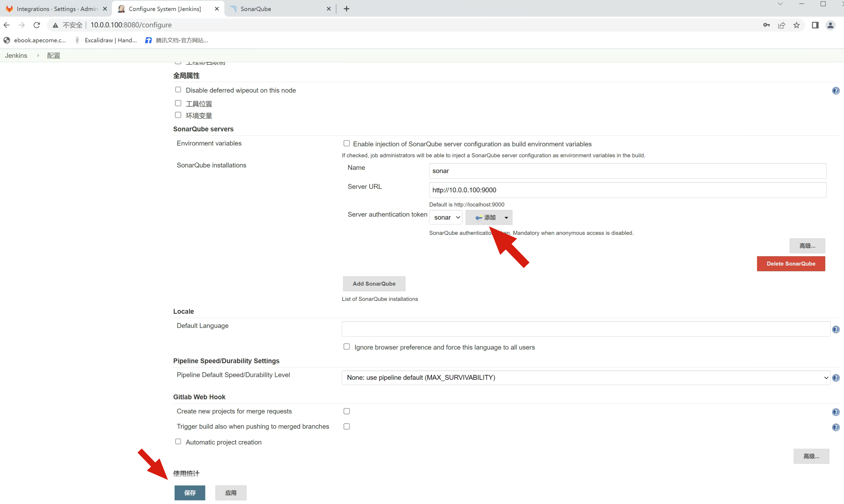Bookmark this page with the star icon
Viewport: 844px width, 504px height.
click(796, 25)
